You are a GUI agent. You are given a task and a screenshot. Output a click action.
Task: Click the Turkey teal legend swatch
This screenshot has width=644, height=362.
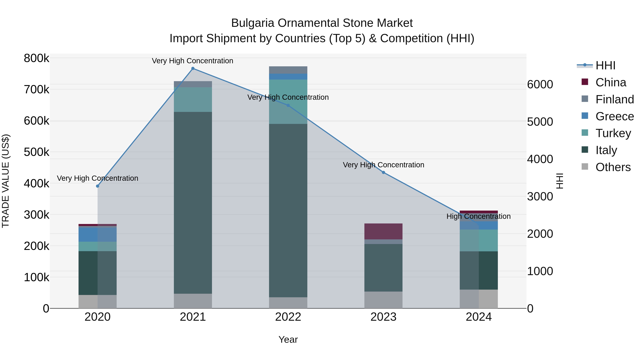click(585, 133)
